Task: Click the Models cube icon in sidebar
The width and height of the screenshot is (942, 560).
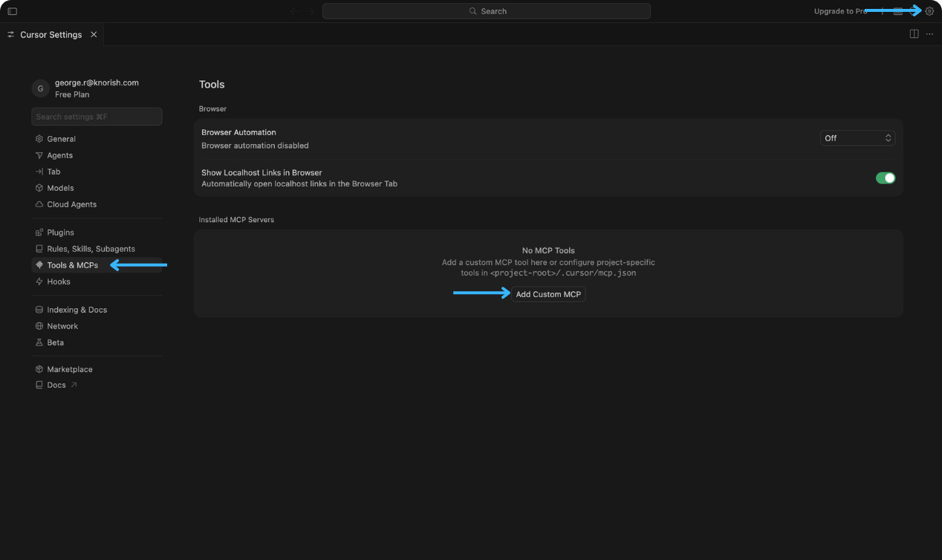Action: coord(39,188)
